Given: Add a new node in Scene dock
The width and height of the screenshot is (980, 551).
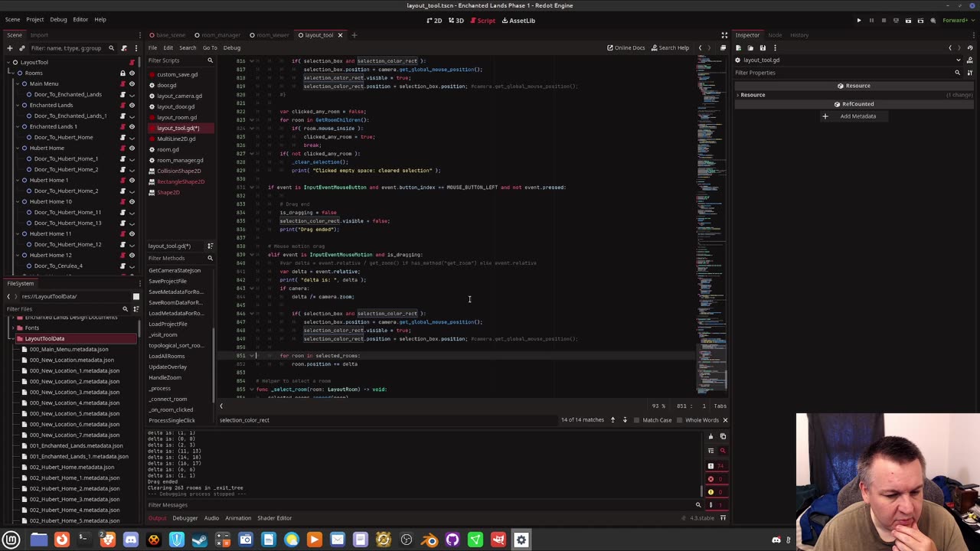Looking at the screenshot, I should point(9,47).
